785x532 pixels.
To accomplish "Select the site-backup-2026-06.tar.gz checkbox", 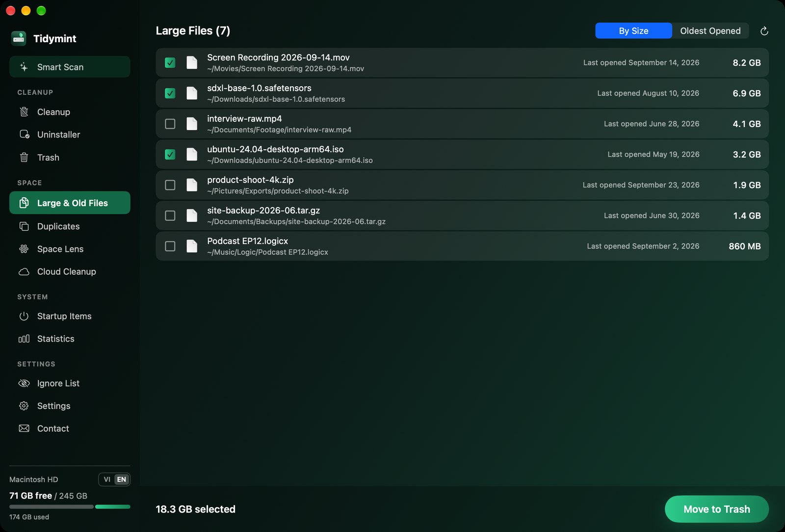I will 170,215.
